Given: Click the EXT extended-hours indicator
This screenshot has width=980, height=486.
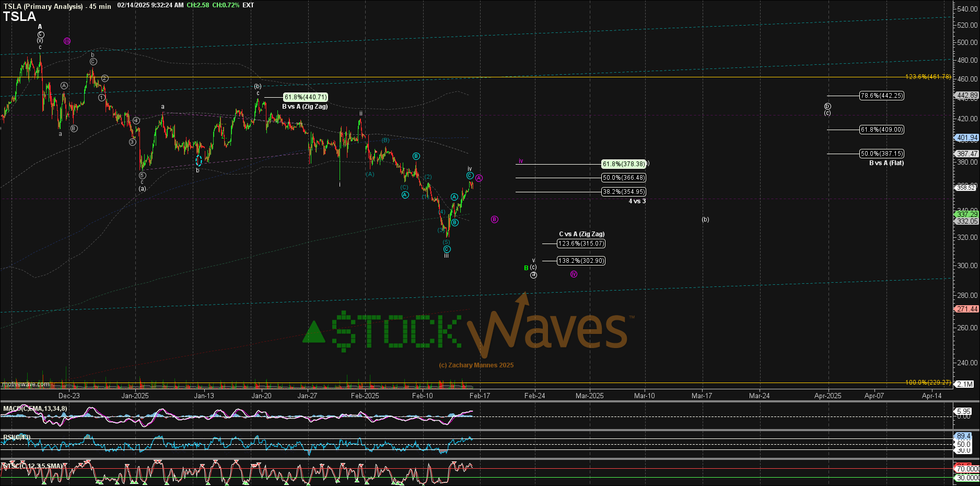Looking at the screenshot, I should coord(248,5).
